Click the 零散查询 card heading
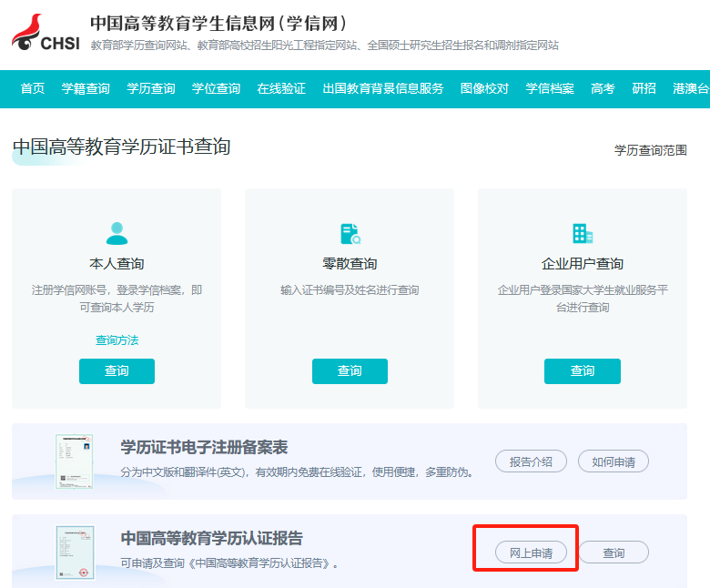710x588 pixels. (x=350, y=263)
